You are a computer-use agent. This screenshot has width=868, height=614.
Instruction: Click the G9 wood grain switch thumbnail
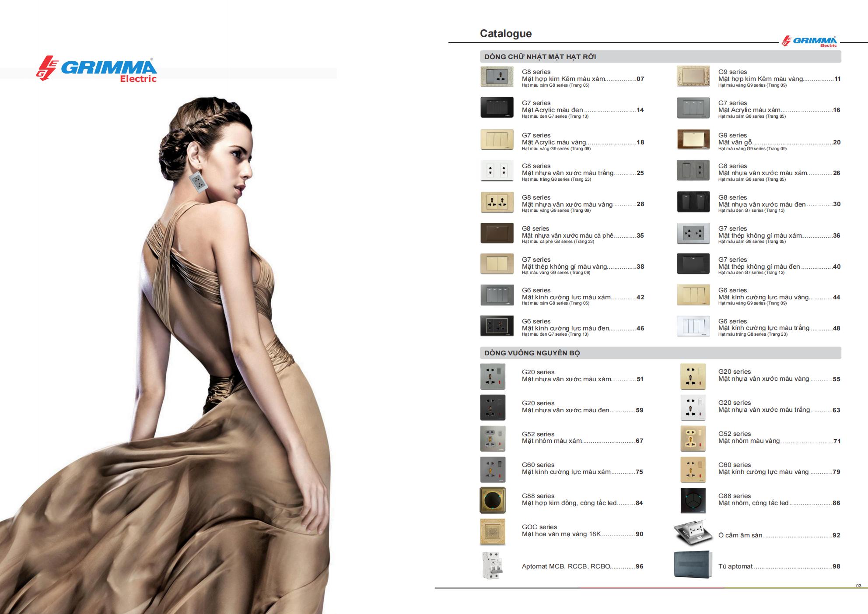(x=693, y=140)
